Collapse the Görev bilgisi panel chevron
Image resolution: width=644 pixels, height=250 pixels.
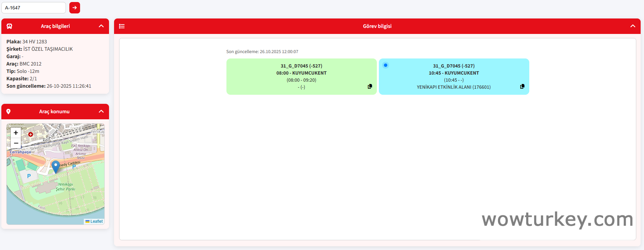point(633,26)
